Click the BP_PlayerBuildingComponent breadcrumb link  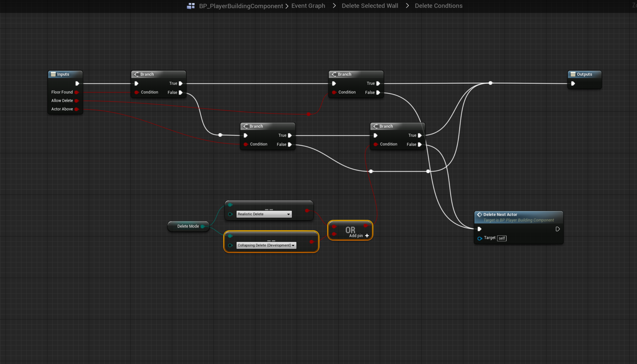click(x=241, y=6)
